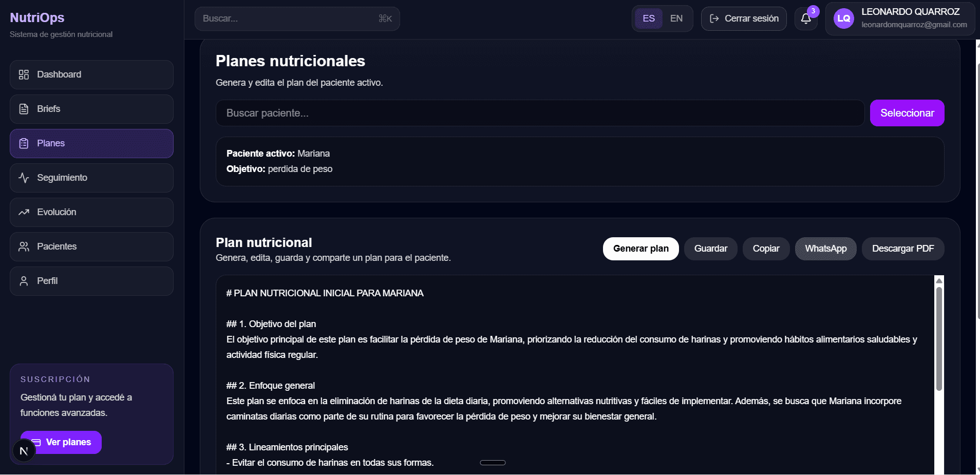Viewport: 980px width, 475px height.
Task: Click the Planes clipboard icon
Action: pos(24,143)
